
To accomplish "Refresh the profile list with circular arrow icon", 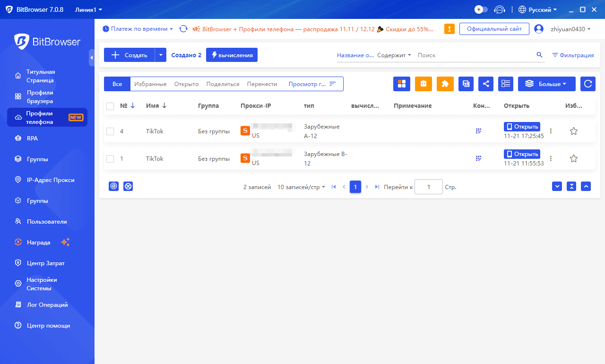I will pyautogui.click(x=588, y=84).
